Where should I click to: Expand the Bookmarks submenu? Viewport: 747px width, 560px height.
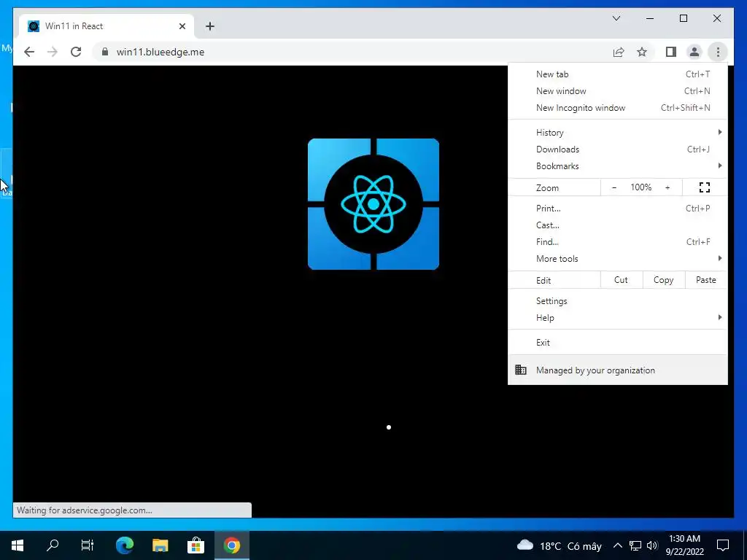617,166
